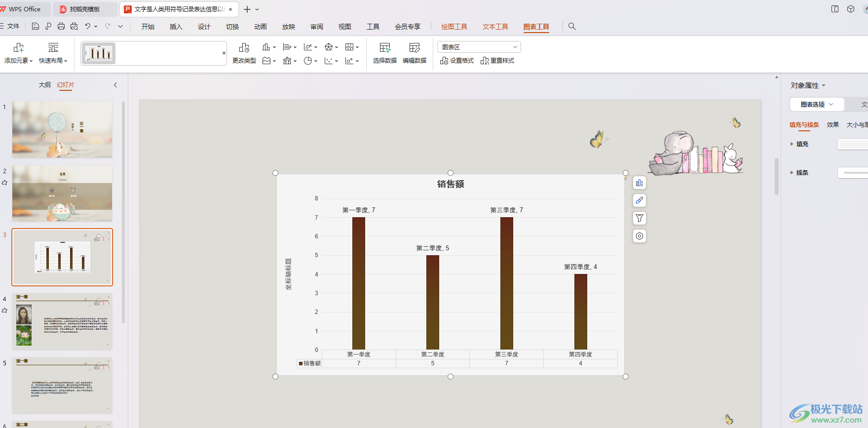
Task: Click the slide panel vertical scrollbar
Action: (x=123, y=212)
